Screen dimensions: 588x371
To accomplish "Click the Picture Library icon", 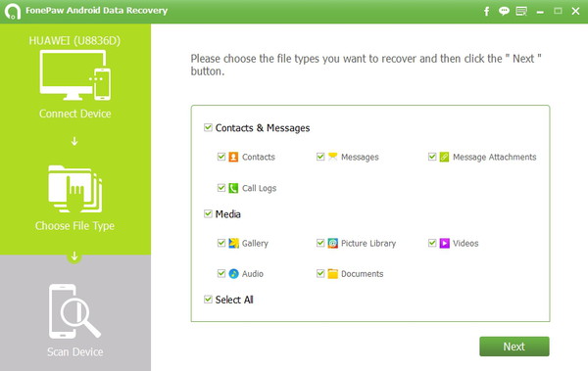I will coord(332,243).
